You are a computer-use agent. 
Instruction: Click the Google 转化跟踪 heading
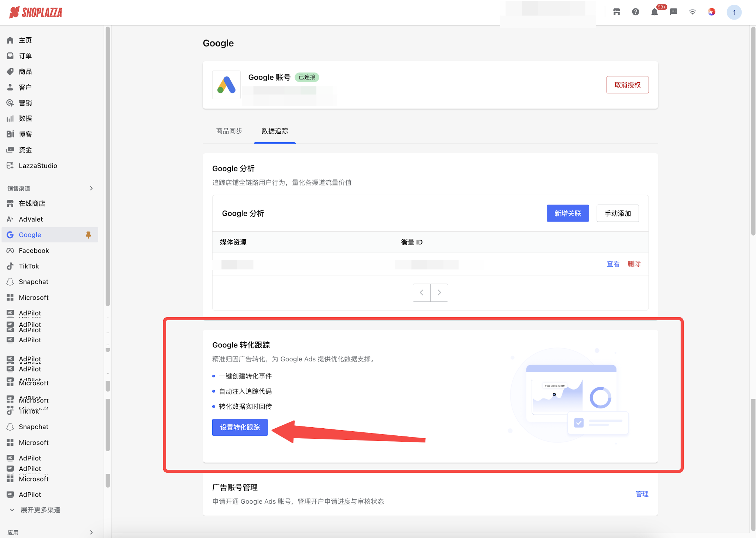[241, 345]
